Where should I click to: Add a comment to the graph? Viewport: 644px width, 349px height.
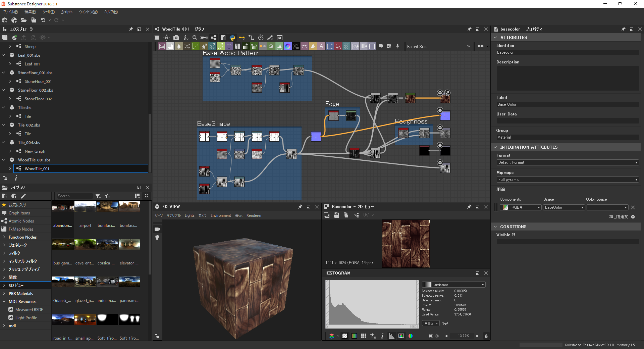point(381,46)
